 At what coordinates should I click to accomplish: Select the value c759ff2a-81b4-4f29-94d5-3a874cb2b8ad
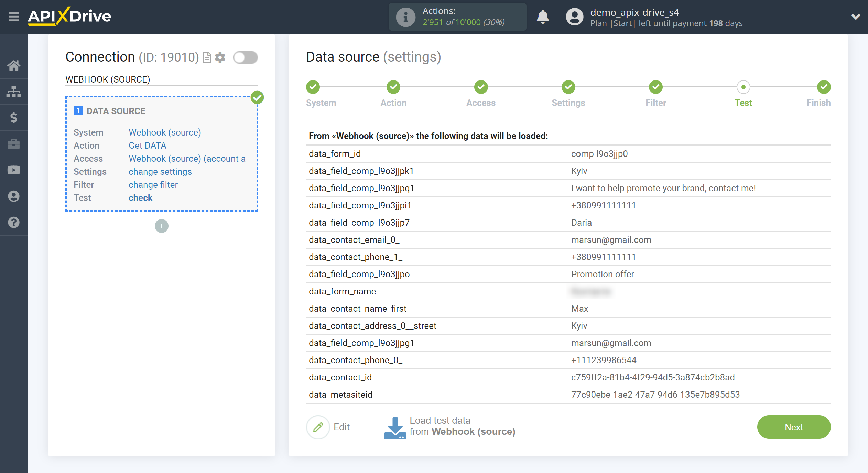pos(653,377)
